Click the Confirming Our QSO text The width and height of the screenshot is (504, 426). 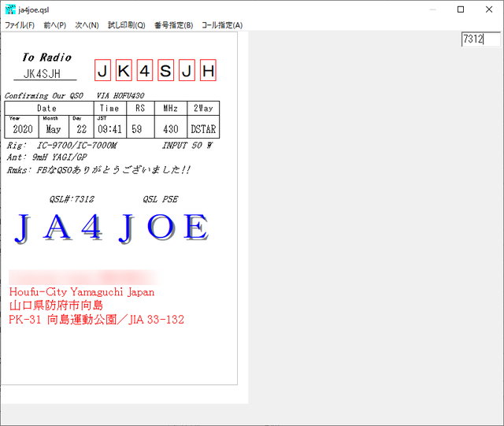click(x=44, y=95)
